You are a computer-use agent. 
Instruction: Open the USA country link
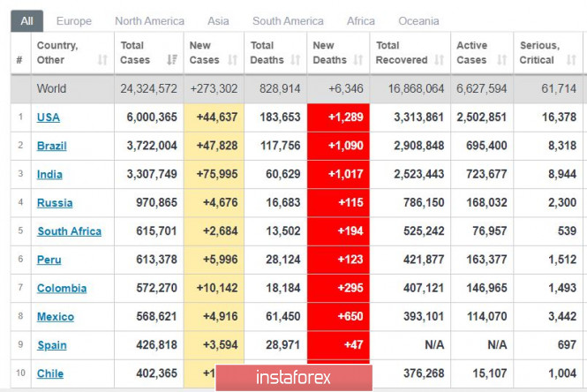click(49, 117)
